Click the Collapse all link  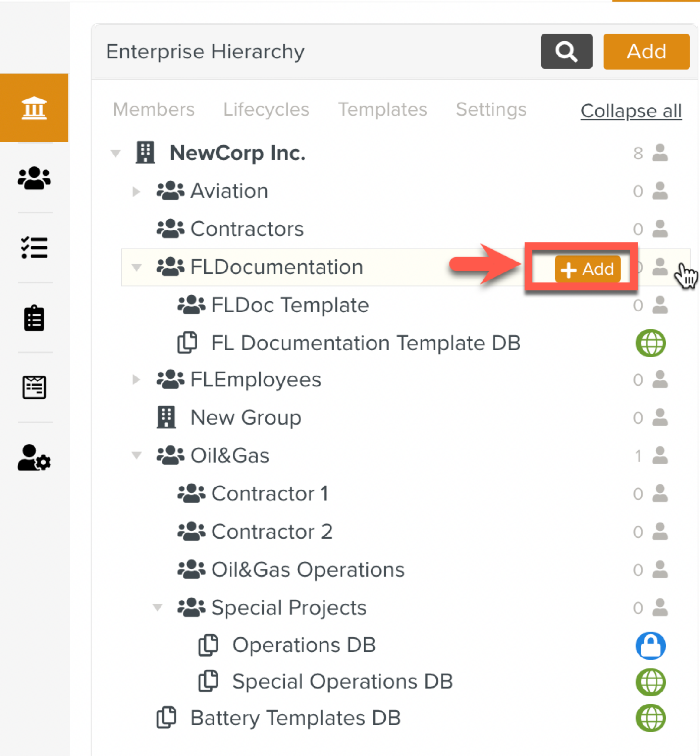631,111
